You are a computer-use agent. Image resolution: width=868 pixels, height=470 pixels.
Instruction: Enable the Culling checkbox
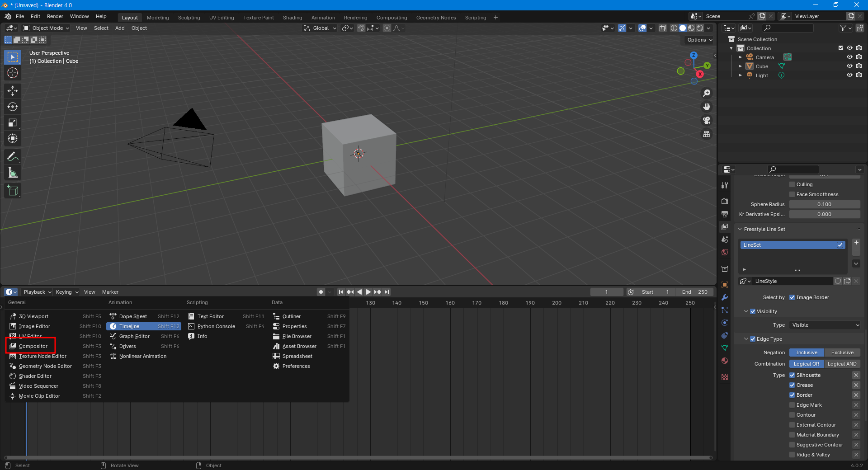792,184
